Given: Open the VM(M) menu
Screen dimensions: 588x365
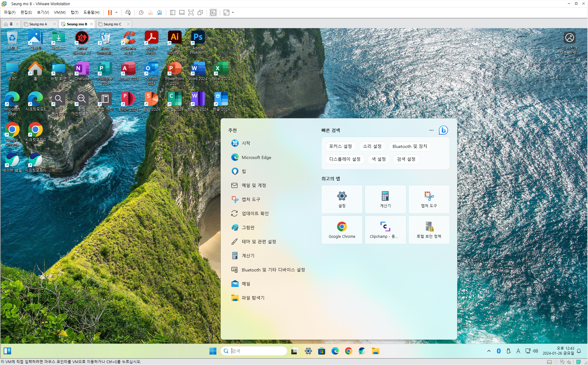Looking at the screenshot, I should click(60, 13).
